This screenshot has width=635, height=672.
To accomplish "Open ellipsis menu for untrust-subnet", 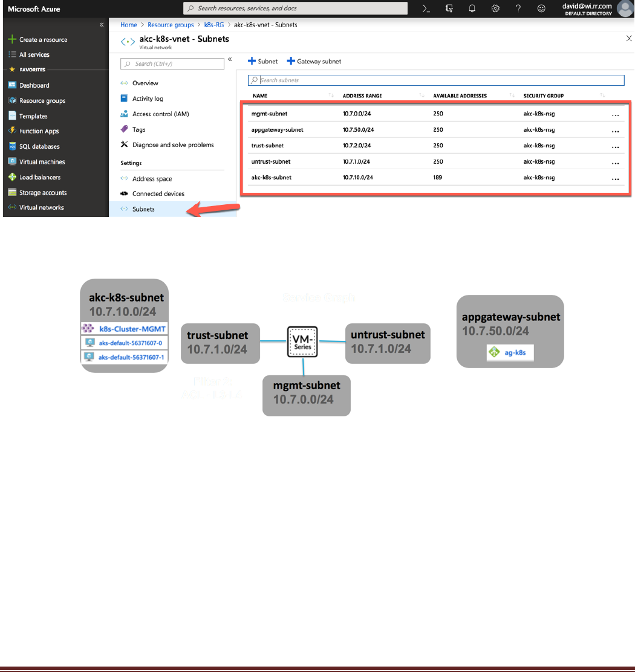I will click(615, 163).
